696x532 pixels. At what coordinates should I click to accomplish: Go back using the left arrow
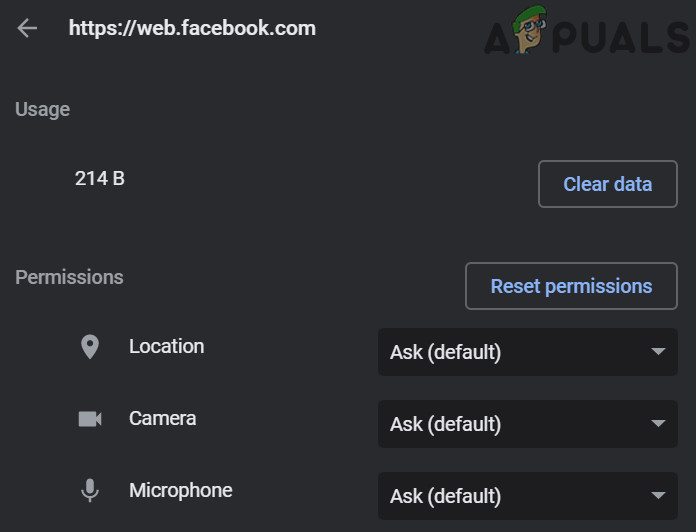(27, 28)
